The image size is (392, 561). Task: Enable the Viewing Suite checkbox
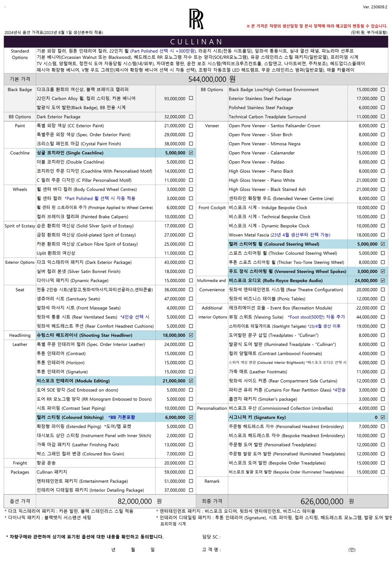tap(383, 317)
